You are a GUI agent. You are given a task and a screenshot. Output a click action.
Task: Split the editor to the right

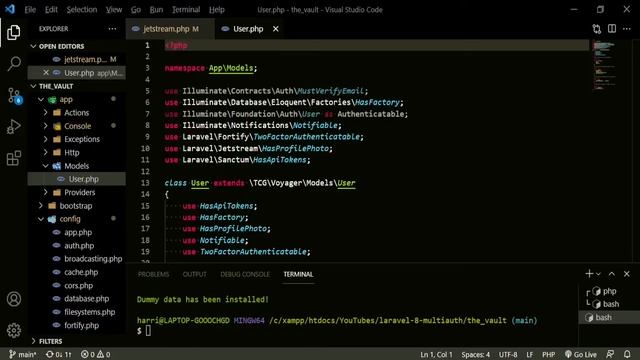pos(612,29)
